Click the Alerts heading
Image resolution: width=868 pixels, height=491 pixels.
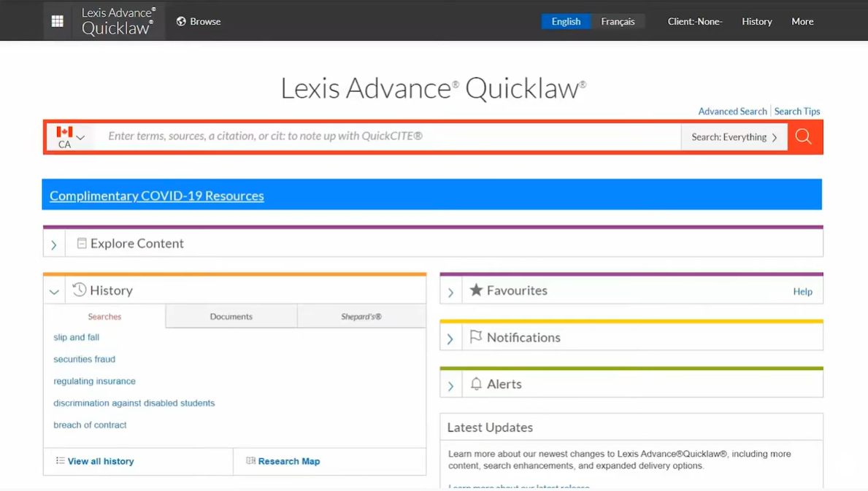click(504, 384)
